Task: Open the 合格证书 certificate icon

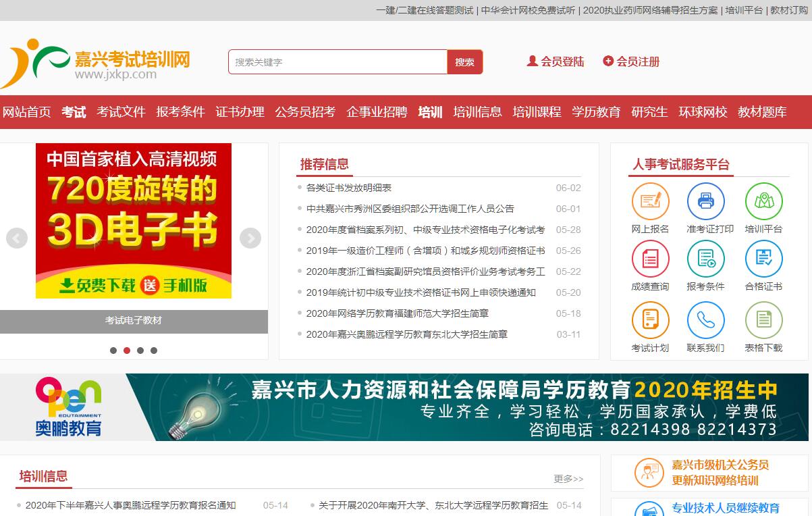Action: pos(763,259)
